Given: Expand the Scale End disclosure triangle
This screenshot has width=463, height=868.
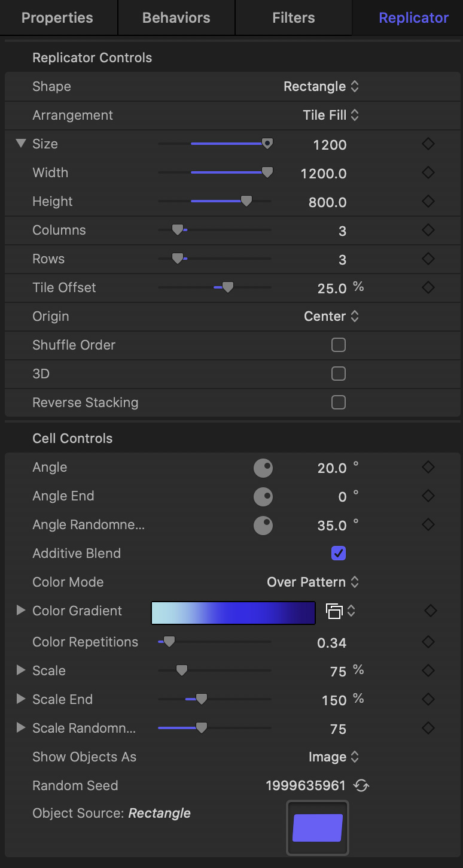Looking at the screenshot, I should pyautogui.click(x=21, y=699).
